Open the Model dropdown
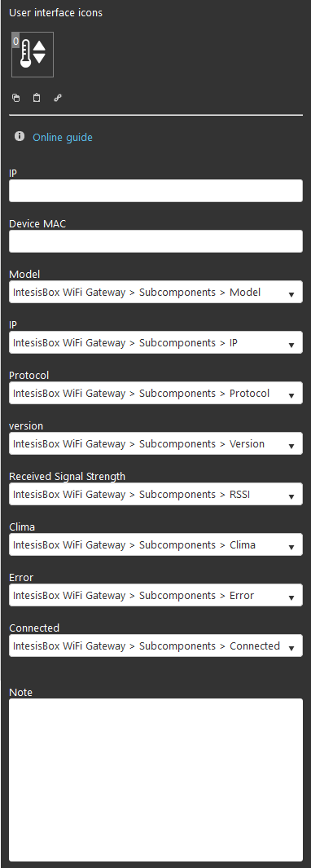This screenshot has height=868, width=311. point(156,292)
